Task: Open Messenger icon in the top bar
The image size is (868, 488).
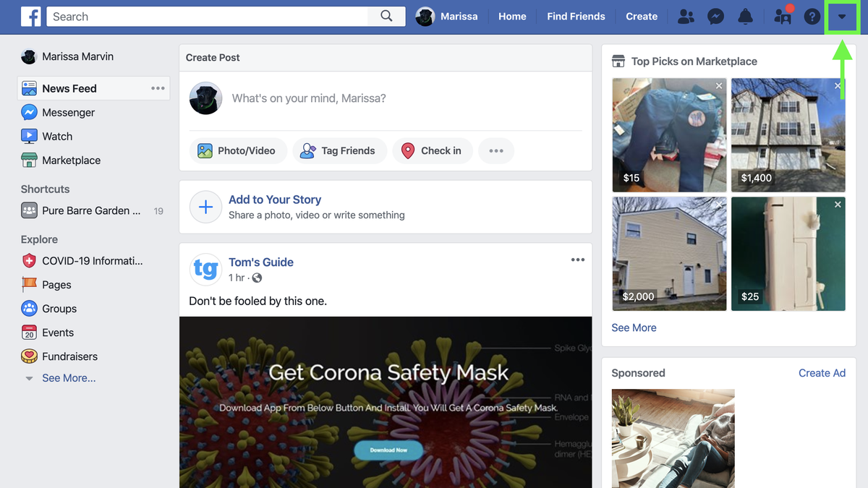Action: [715, 16]
